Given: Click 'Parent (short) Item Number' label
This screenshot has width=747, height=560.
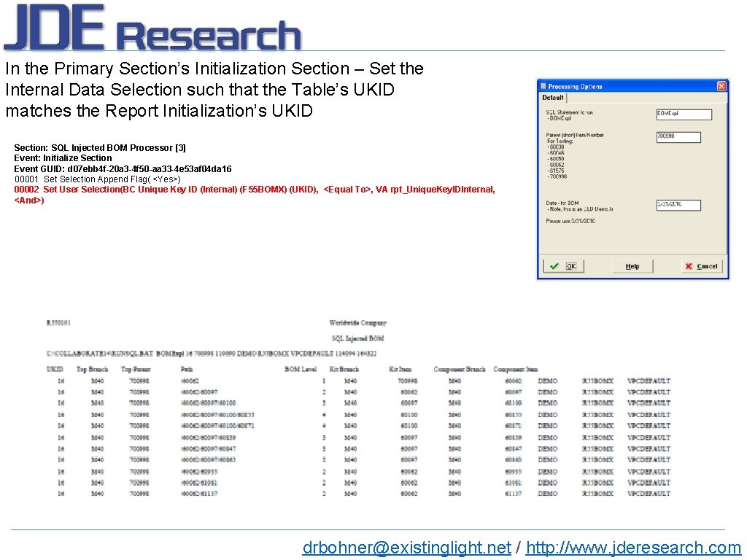Looking at the screenshot, I should click(575, 135).
